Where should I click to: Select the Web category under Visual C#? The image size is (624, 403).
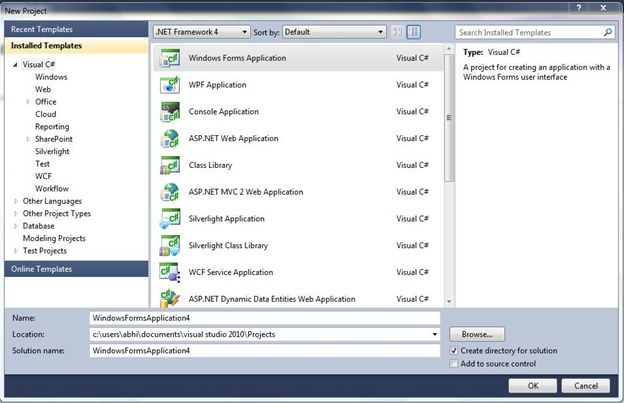point(43,89)
